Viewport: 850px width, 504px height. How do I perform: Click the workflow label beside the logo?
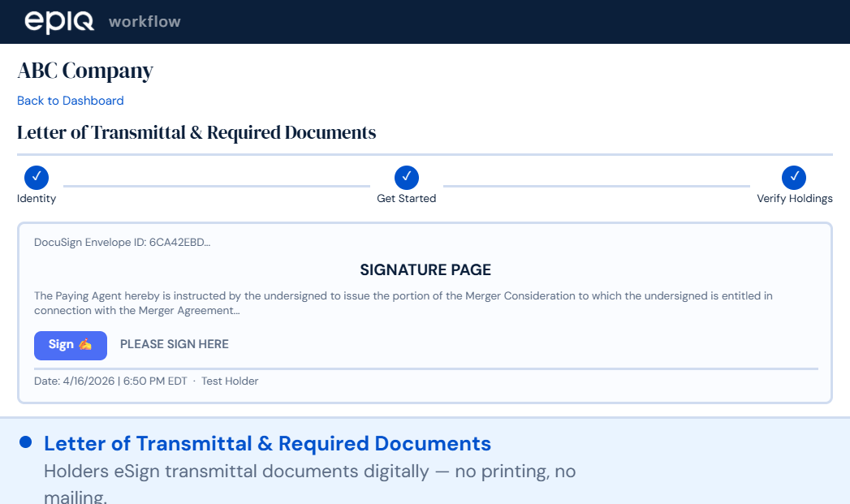(x=145, y=22)
